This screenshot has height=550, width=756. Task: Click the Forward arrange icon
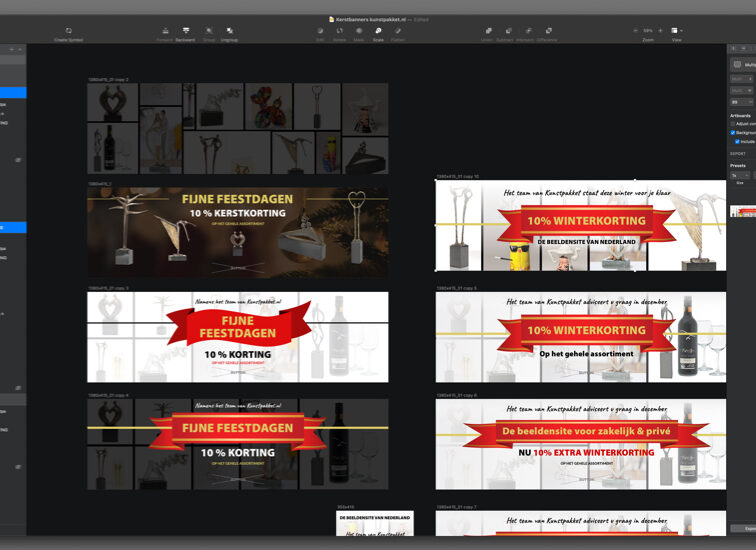[x=165, y=30]
